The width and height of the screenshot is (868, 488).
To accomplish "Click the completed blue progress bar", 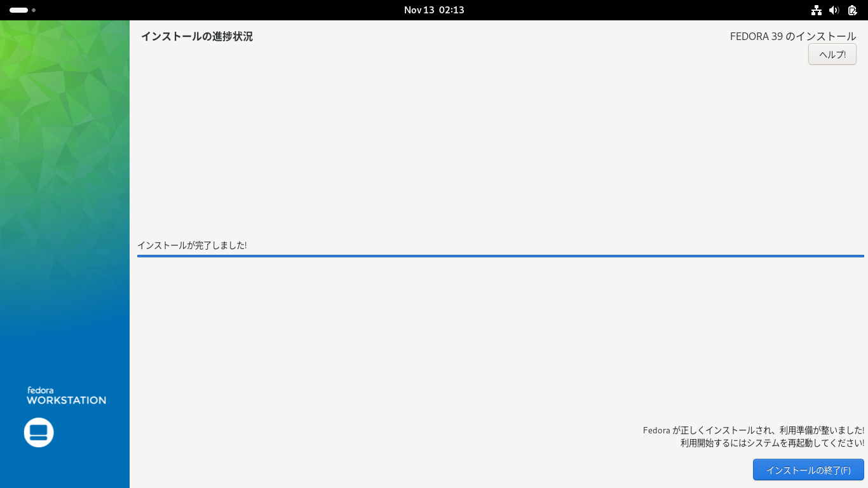I will pyautogui.click(x=501, y=256).
